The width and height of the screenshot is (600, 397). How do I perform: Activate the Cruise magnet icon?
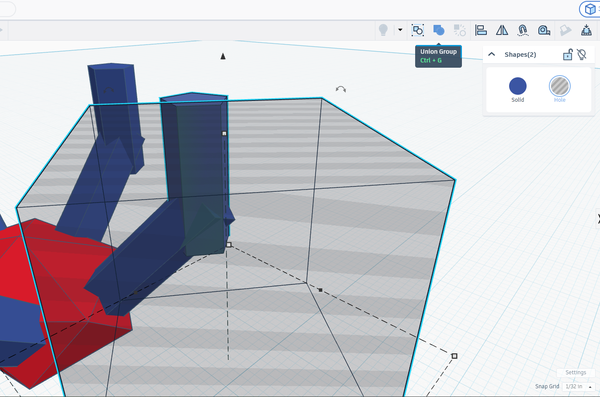pos(523,30)
